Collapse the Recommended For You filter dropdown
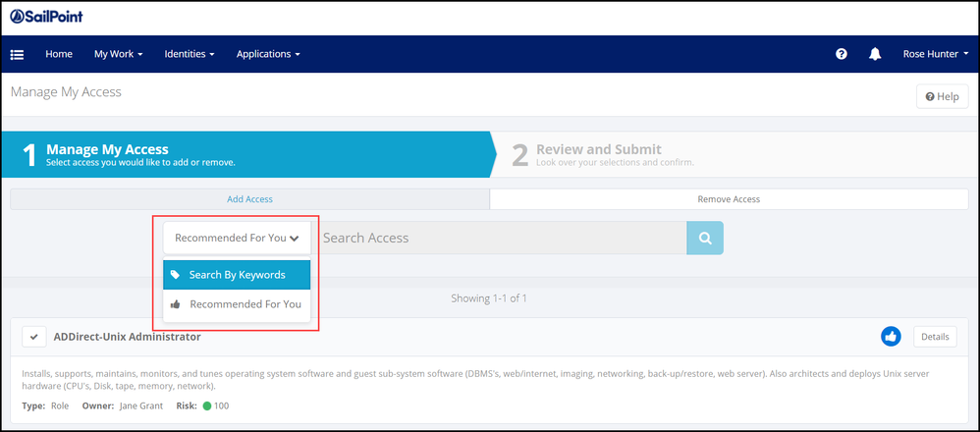The height and width of the screenshot is (432, 980). (237, 238)
